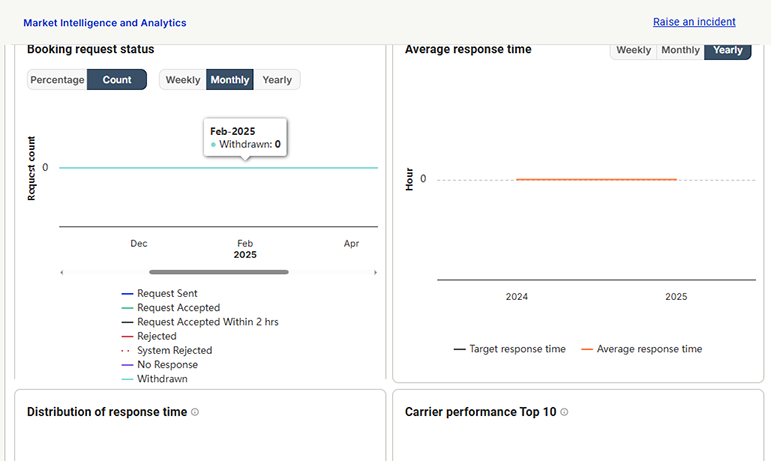Image resolution: width=771 pixels, height=461 pixels.
Task: Open Market Intelligence and Analytics link
Action: pos(105,23)
